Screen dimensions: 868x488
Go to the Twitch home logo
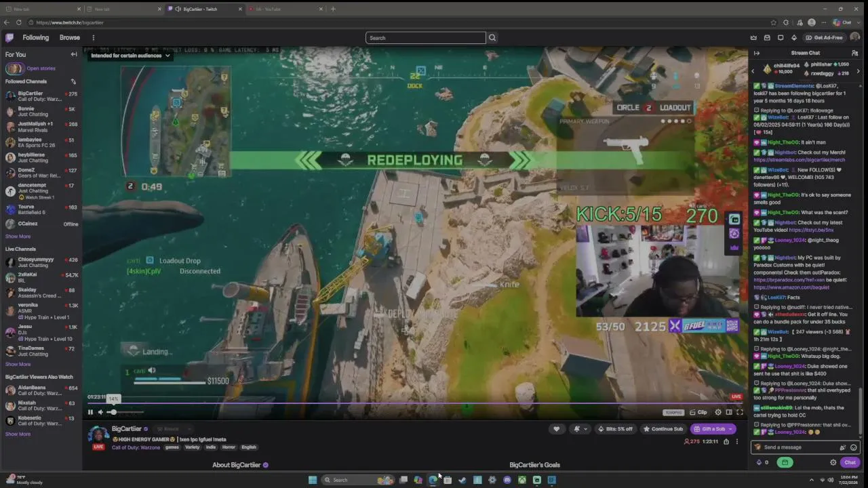coord(9,38)
